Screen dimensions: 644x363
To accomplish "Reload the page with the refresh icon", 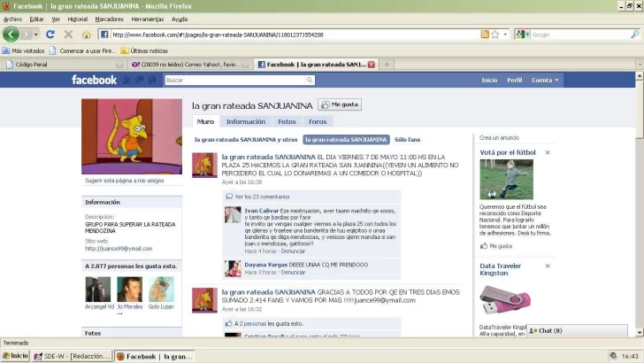I will point(50,35).
